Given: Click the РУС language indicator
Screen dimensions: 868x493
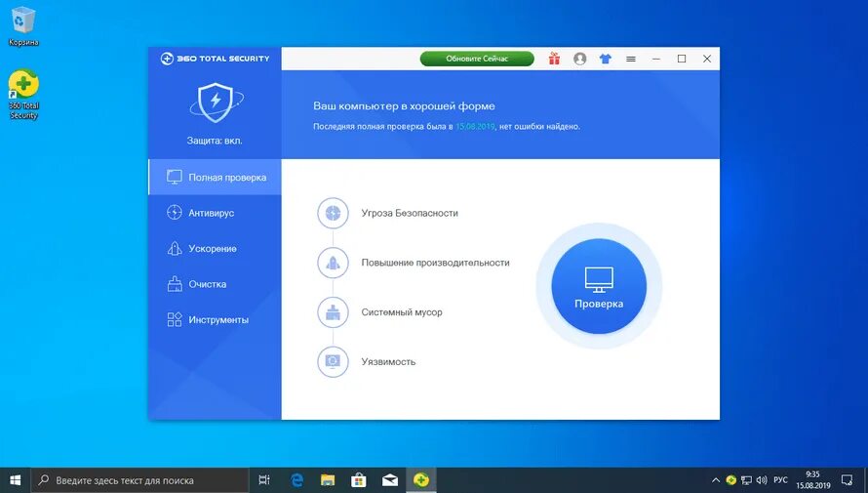Looking at the screenshot, I should coord(780,480).
